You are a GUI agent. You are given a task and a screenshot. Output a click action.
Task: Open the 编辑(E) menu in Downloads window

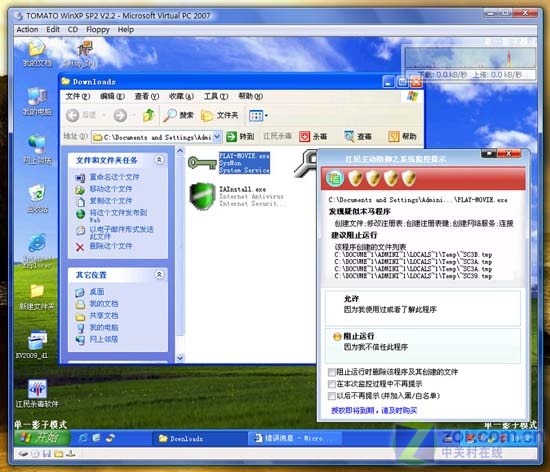tap(112, 96)
